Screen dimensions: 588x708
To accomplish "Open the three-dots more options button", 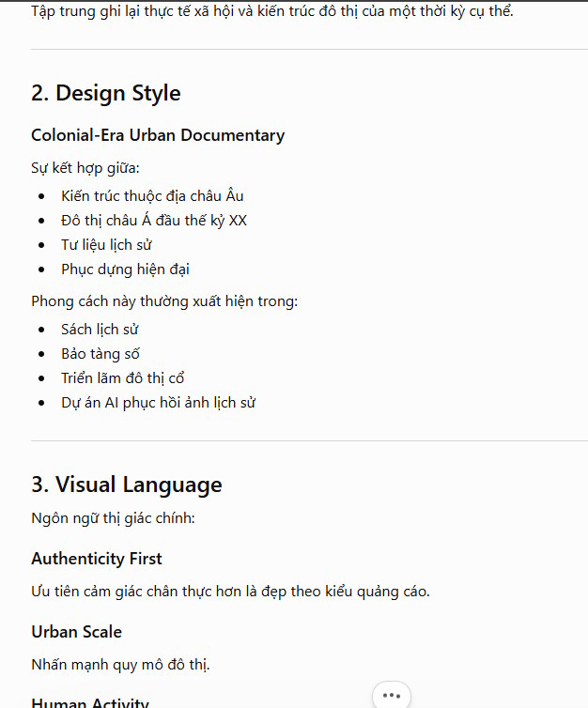I will 391,696.
